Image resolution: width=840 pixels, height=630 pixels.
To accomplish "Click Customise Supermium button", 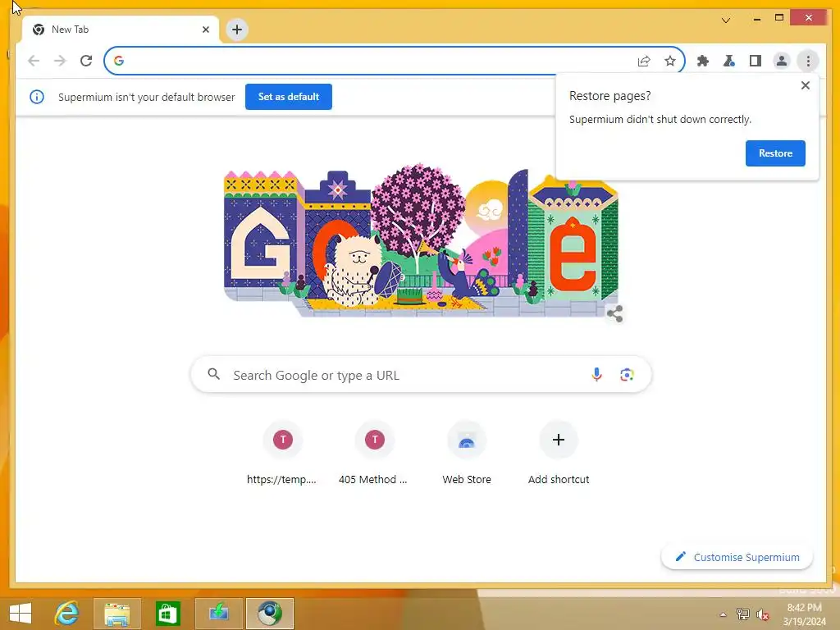I will [737, 557].
